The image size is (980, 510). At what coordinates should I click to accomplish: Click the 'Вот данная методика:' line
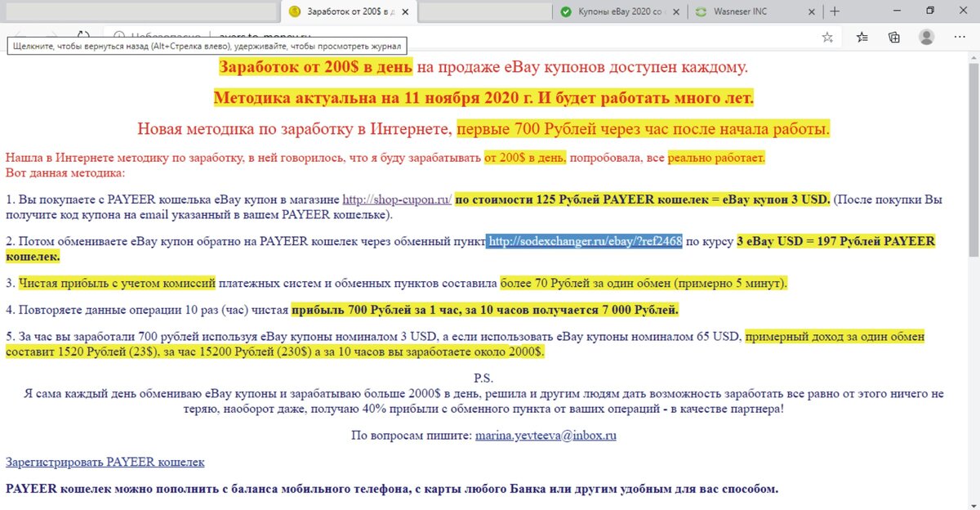[65, 173]
